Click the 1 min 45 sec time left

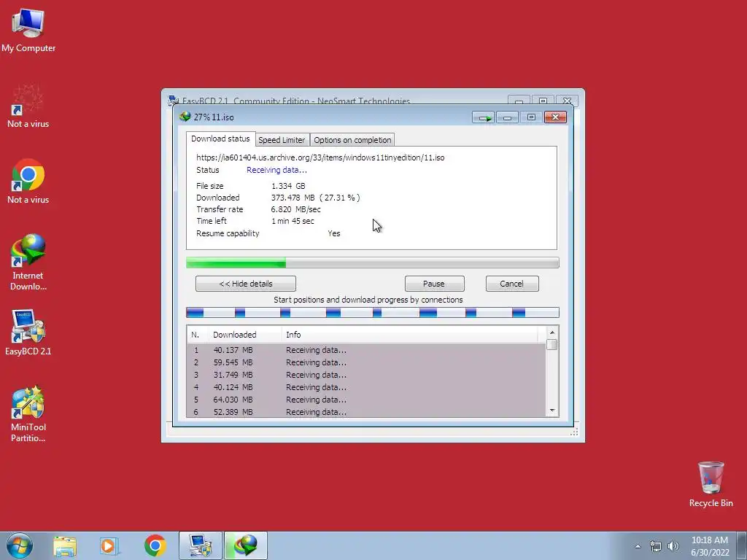[x=293, y=221]
